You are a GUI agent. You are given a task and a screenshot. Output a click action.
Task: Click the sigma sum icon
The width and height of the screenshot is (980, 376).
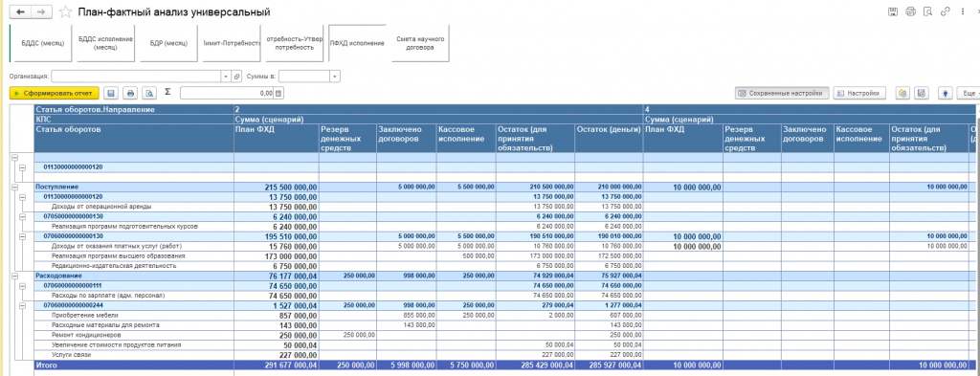[167, 92]
